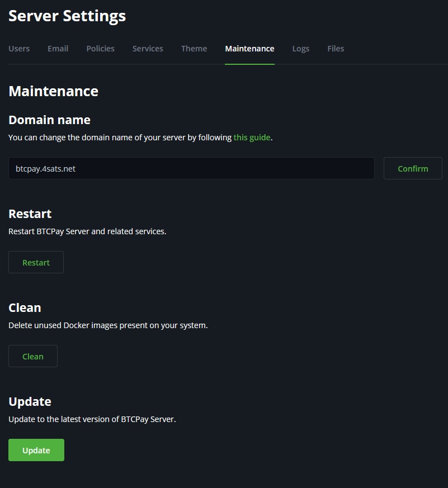Open the Email settings tab
448x488 pixels.
click(58, 49)
